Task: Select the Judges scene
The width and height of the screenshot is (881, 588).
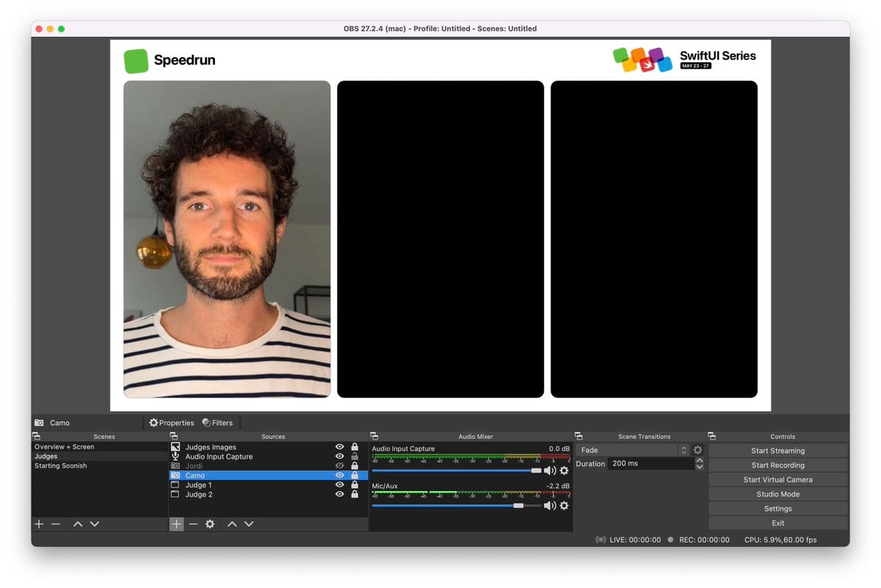Action: point(100,457)
